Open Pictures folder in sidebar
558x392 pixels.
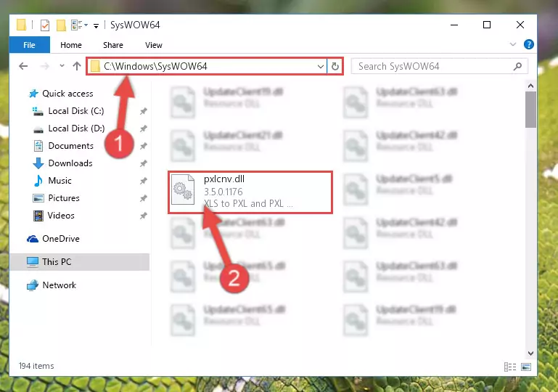64,198
